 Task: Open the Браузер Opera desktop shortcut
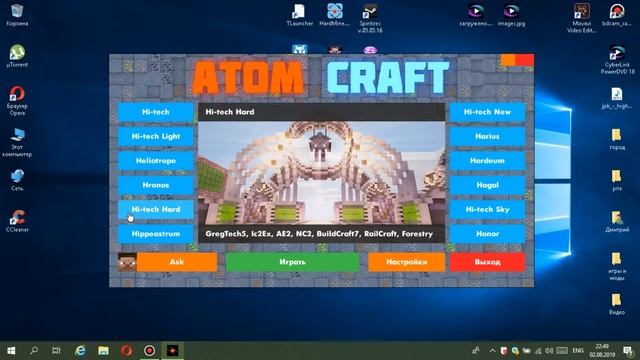point(17,100)
